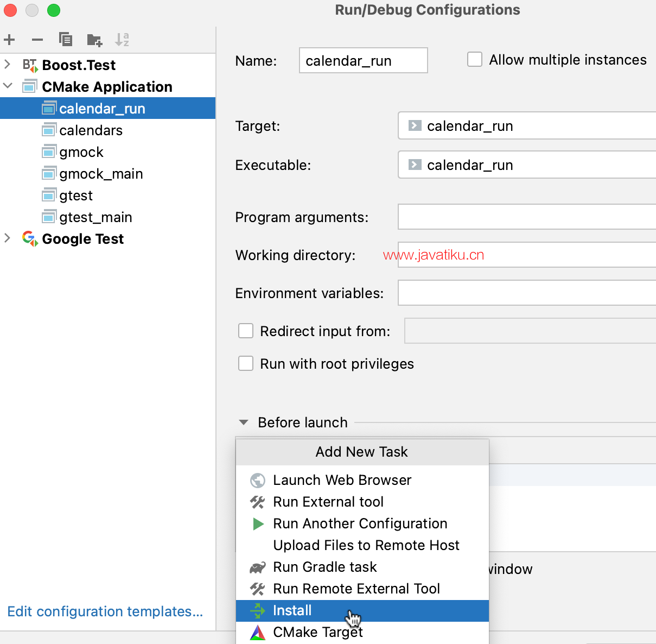This screenshot has width=656, height=644.
Task: Expand the Google Test tree node
Action: pyautogui.click(x=7, y=238)
